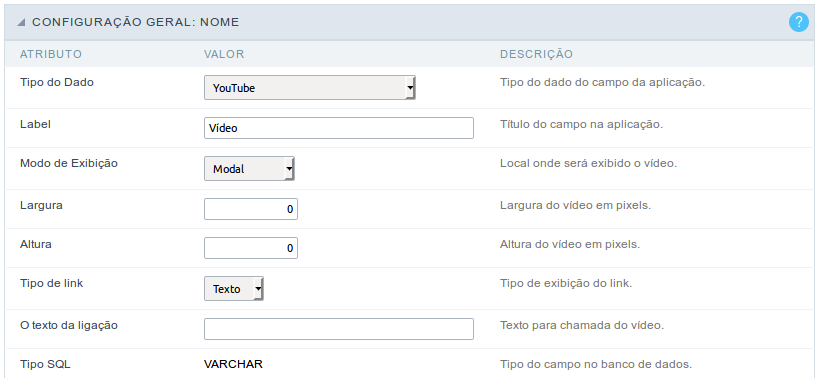Click the Tipo de link attribute label
The image size is (818, 378).
(x=52, y=284)
